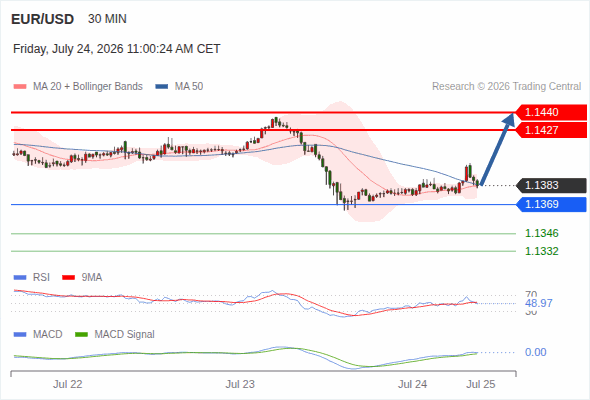The image size is (590, 400).
Task: Click the RSI value 48.97 readout
Action: click(539, 303)
